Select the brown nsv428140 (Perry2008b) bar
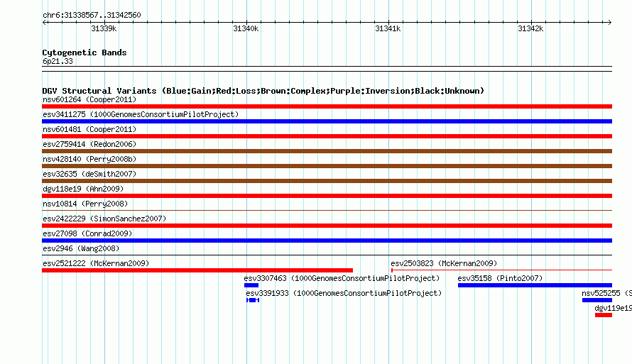Image resolution: width=632 pixels, height=364 pixels. [x=327, y=166]
